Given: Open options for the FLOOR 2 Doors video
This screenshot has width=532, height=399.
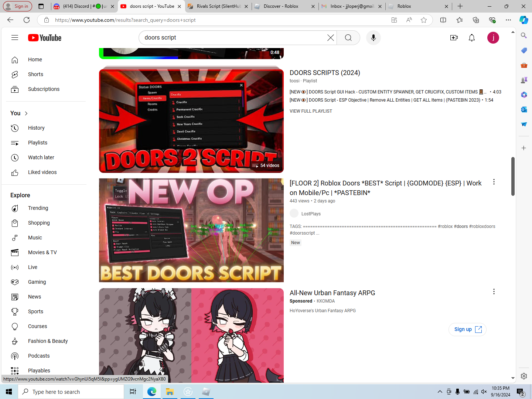Looking at the screenshot, I should [494, 182].
